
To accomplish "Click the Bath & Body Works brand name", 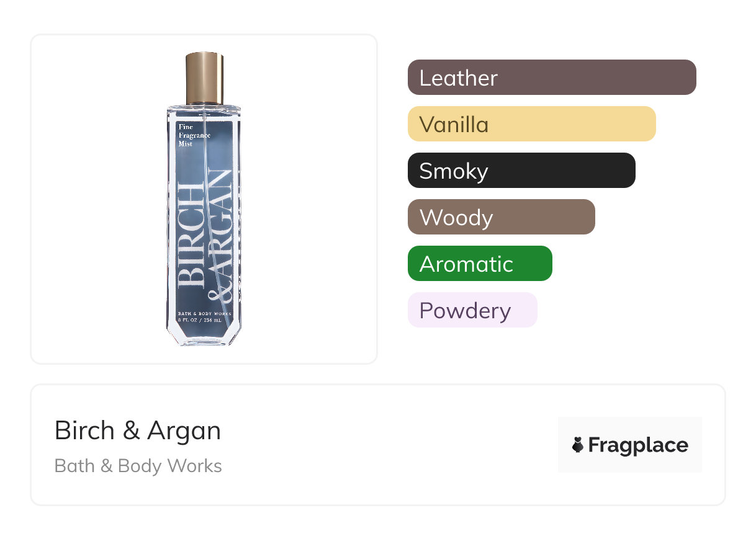I will click(x=138, y=466).
